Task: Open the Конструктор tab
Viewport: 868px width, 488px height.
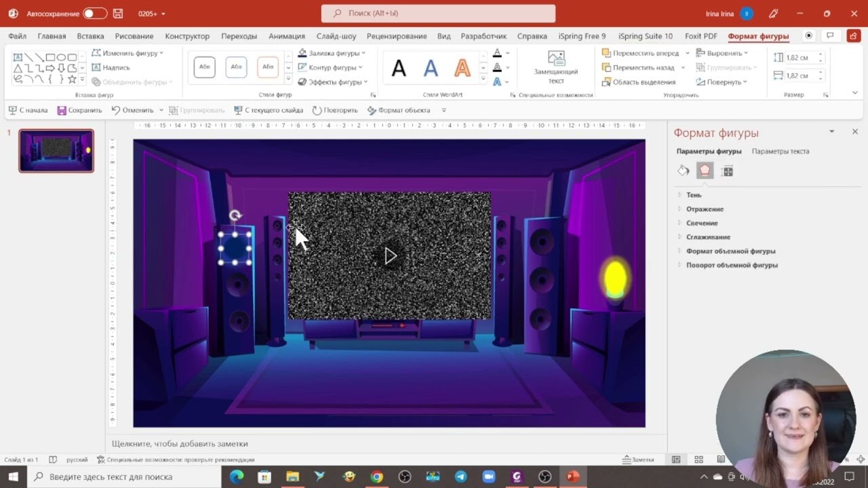Action: [187, 36]
